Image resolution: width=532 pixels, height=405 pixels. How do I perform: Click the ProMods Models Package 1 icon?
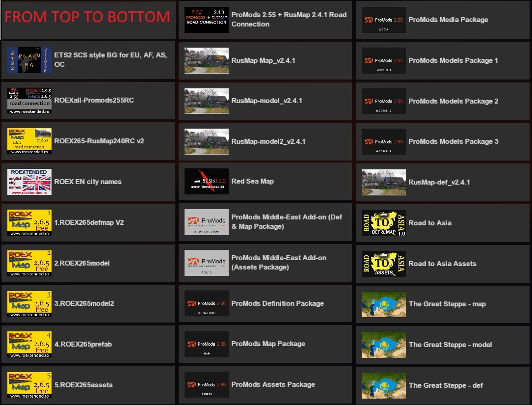(x=384, y=60)
